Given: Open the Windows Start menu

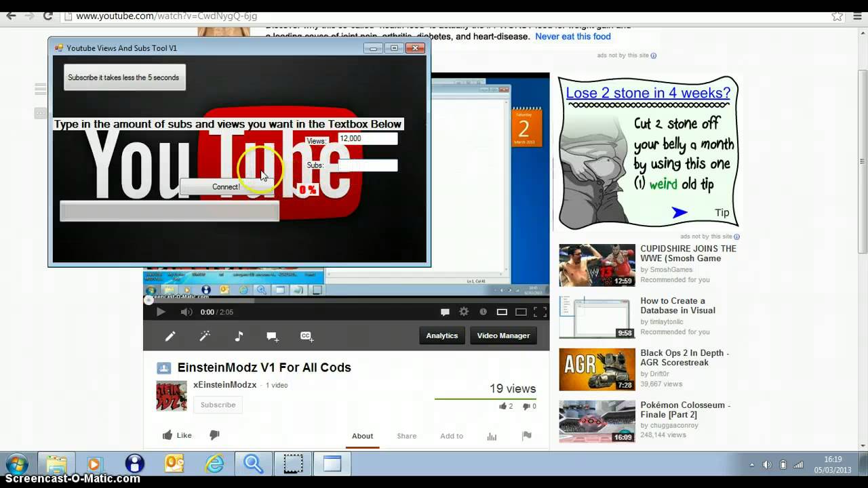Looking at the screenshot, I should tap(16, 465).
